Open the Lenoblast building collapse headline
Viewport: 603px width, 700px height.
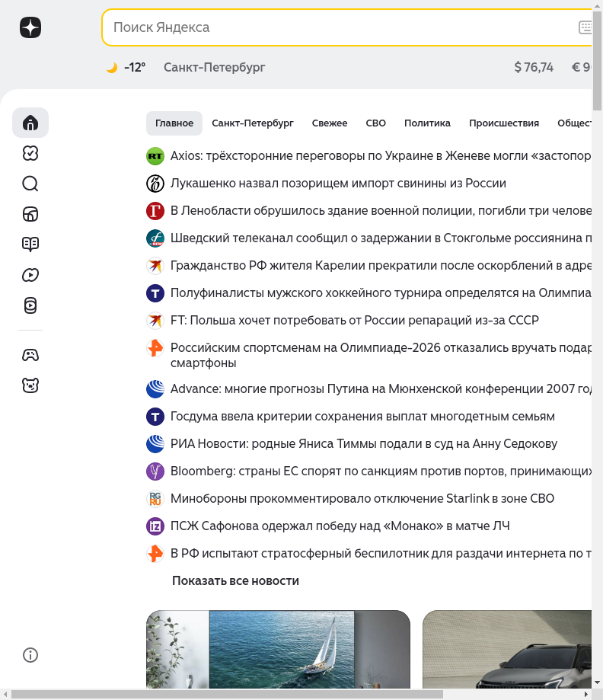pyautogui.click(x=381, y=211)
